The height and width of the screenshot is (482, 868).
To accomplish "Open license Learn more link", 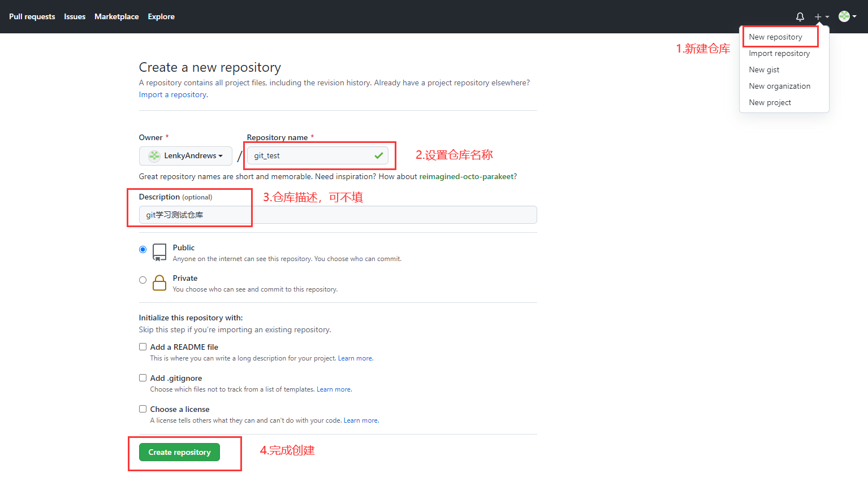I will coord(361,420).
